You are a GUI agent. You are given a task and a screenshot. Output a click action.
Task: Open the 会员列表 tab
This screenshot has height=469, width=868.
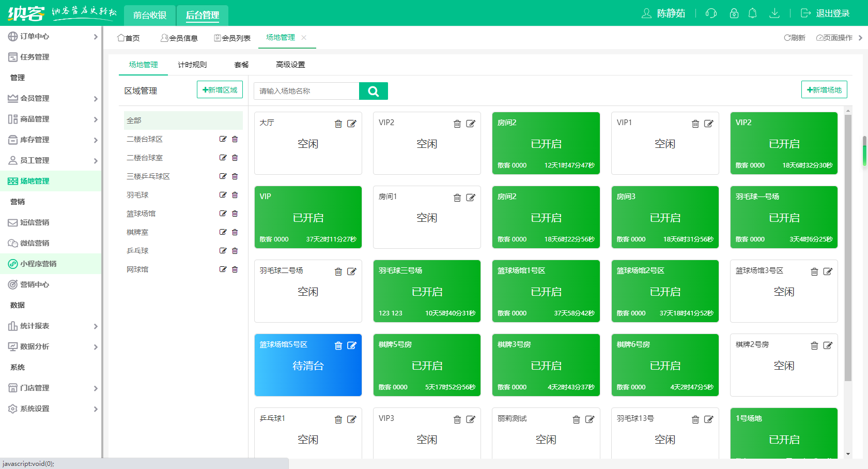[x=231, y=37]
